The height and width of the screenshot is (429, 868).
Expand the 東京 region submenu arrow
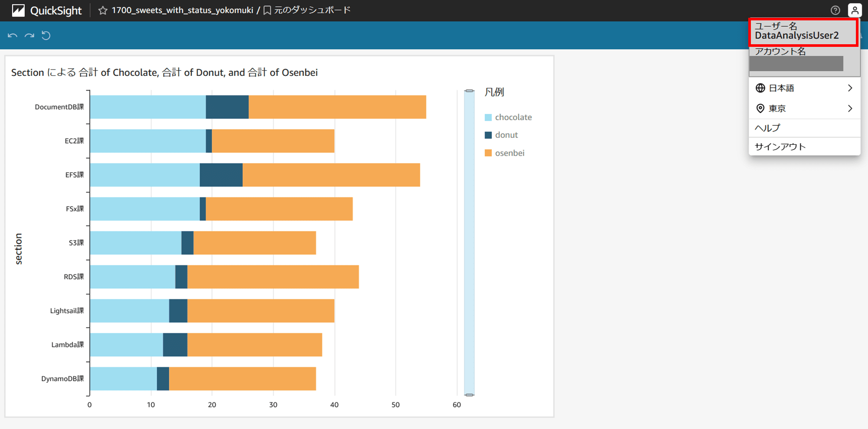[x=850, y=108]
